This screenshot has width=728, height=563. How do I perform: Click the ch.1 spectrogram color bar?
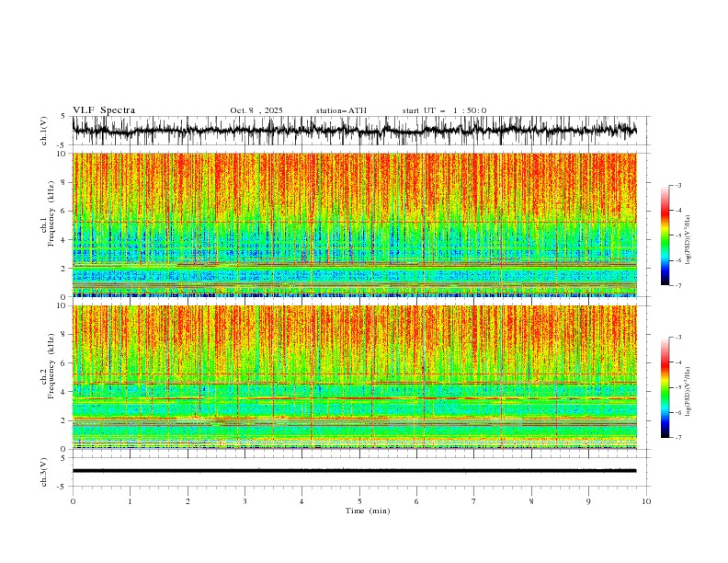tap(665, 236)
